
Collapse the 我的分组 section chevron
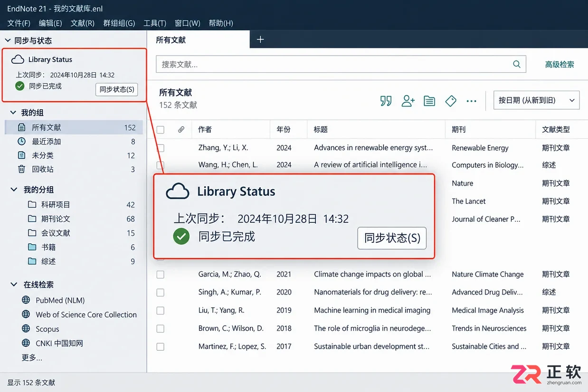coord(14,190)
